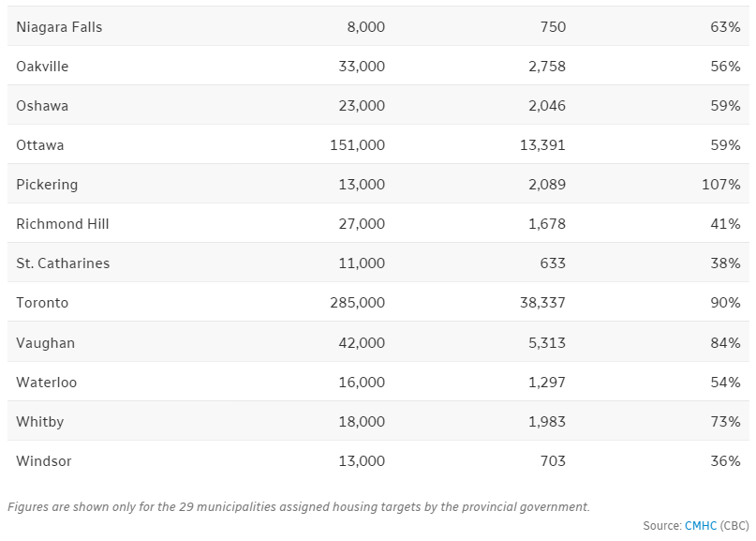This screenshot has height=541, width=756.
Task: Click the "Source:" credit label
Action: (661, 526)
